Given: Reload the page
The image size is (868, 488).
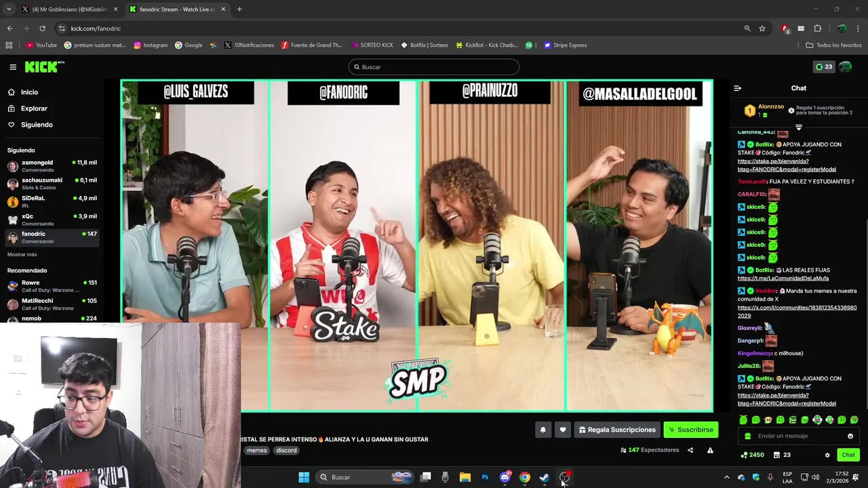Looking at the screenshot, I should [x=42, y=28].
